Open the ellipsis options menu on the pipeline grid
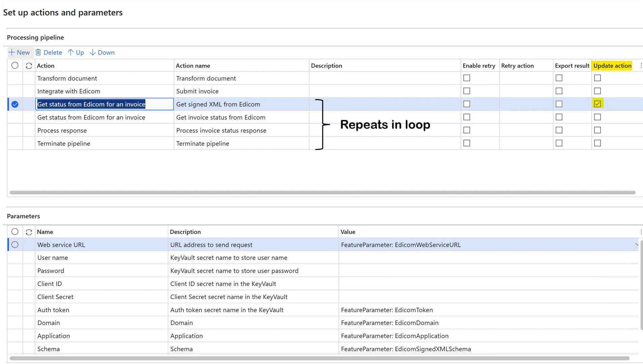Screen dimensions: 643x364 [641, 65]
